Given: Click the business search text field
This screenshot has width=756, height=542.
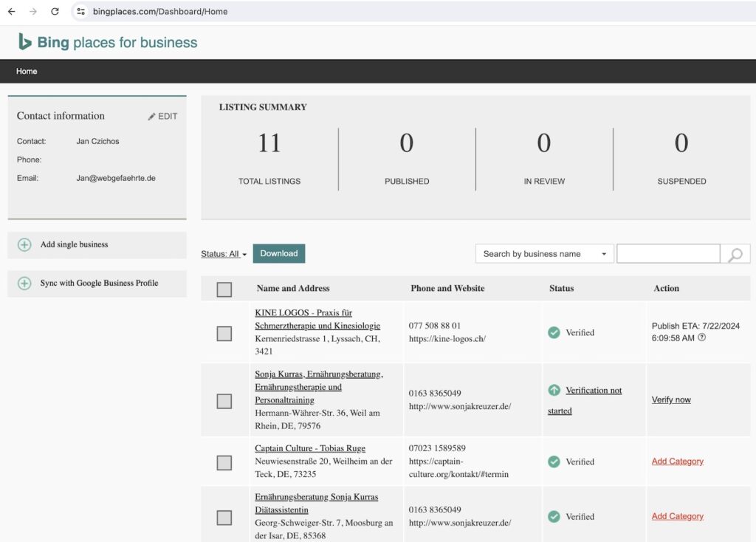Looking at the screenshot, I should tap(668, 253).
